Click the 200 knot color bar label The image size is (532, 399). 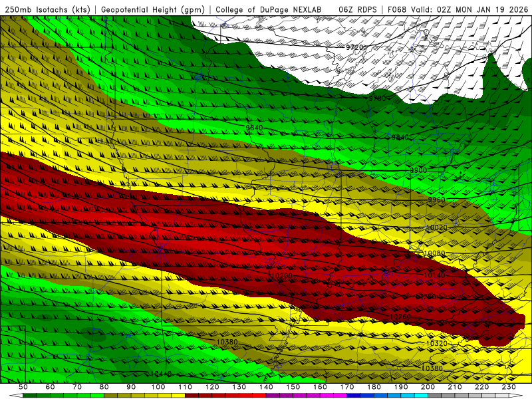[428, 387]
